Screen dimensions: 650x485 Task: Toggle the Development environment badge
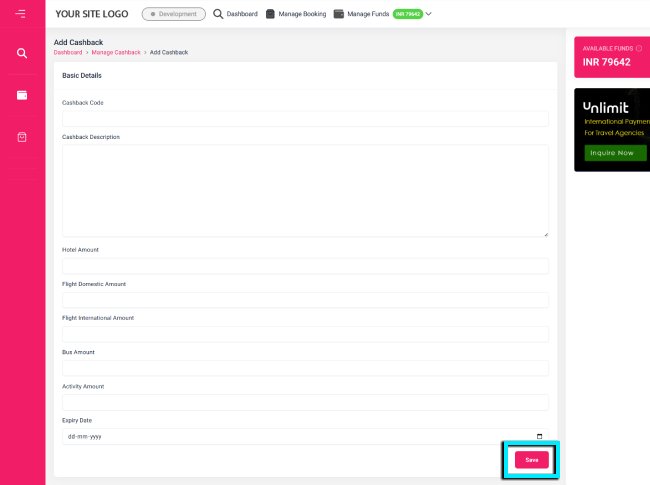174,14
